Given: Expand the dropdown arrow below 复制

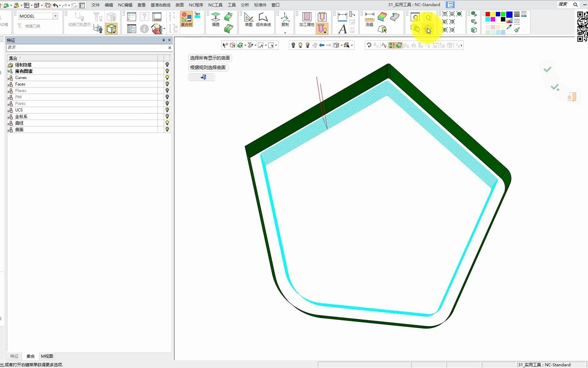Looking at the screenshot, I should (285, 33).
